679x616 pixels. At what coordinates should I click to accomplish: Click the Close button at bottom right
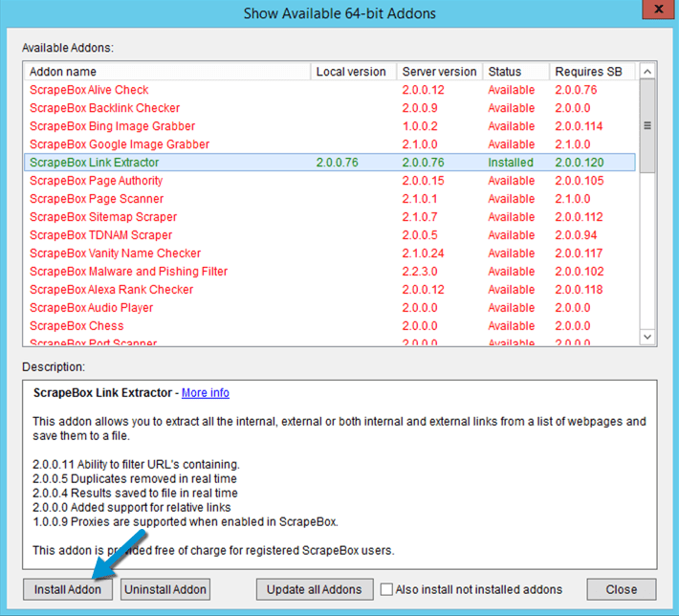click(622, 589)
